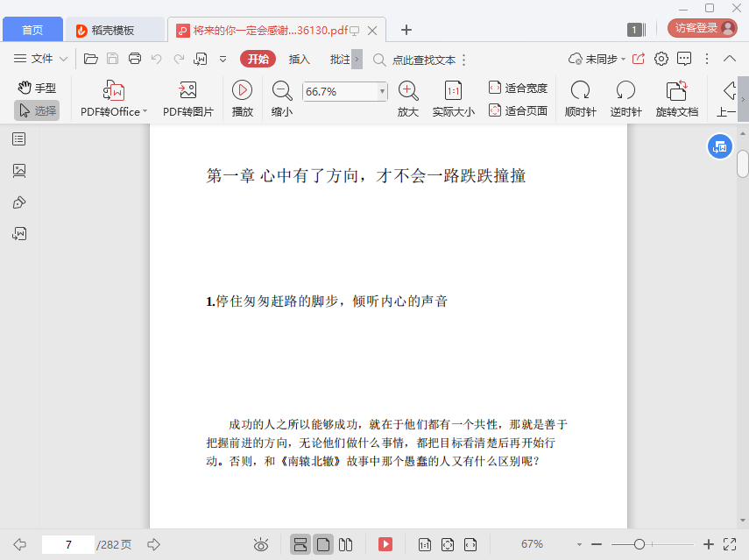
Task: Click the PDF转图片 icon
Action: [187, 90]
